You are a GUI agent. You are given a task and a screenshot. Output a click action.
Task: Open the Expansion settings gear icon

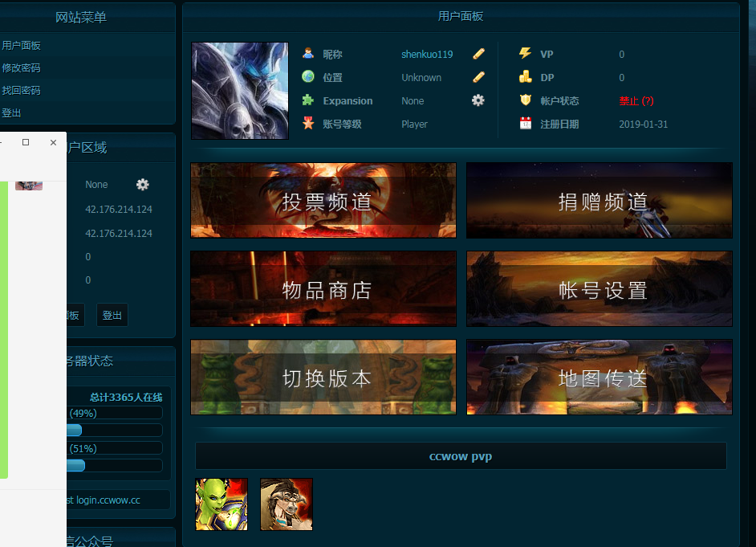coord(477,100)
